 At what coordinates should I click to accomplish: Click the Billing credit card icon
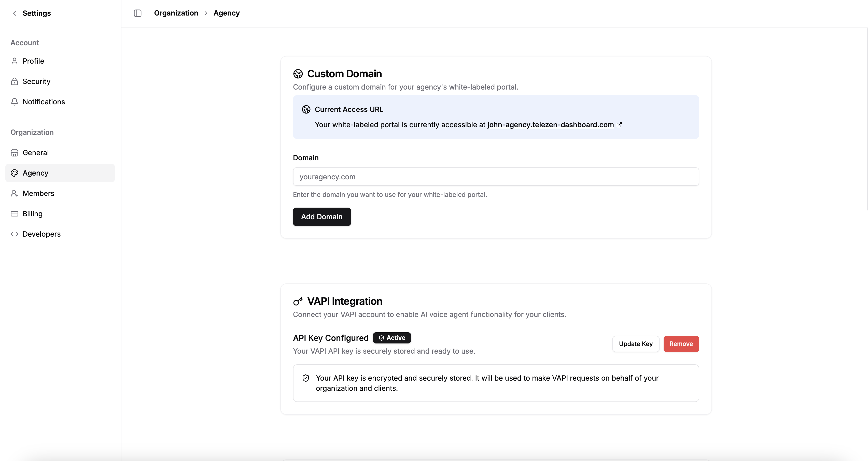point(15,214)
